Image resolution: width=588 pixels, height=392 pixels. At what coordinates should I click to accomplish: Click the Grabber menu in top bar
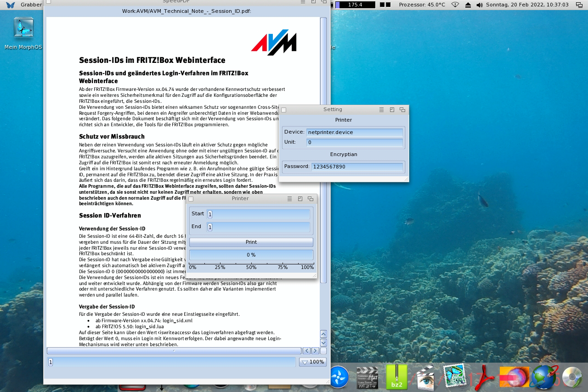click(x=31, y=5)
